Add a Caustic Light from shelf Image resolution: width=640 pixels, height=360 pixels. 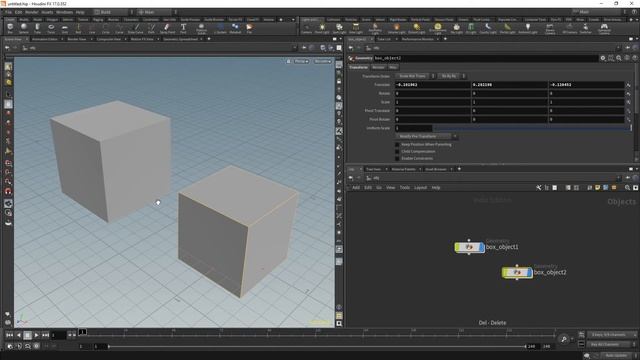point(488,28)
